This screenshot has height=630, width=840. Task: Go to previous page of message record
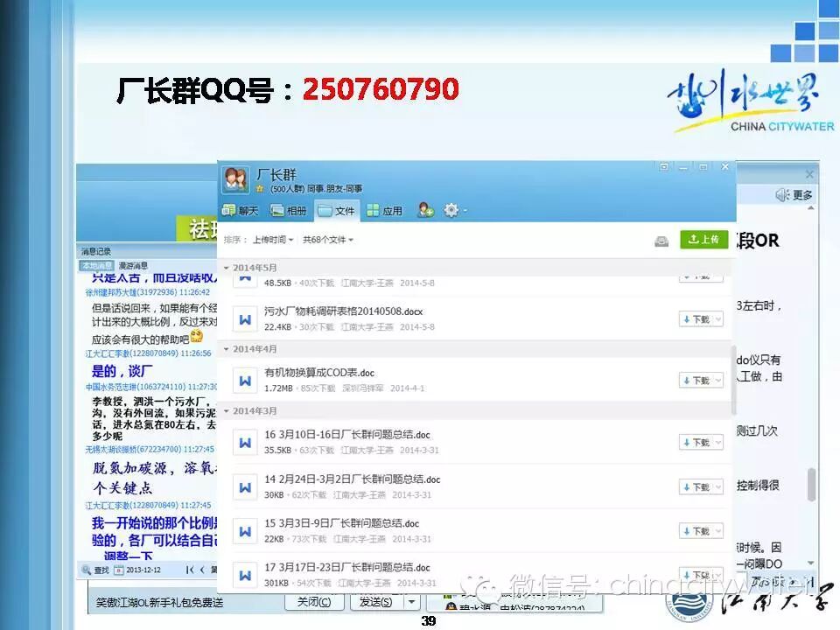coord(202,570)
